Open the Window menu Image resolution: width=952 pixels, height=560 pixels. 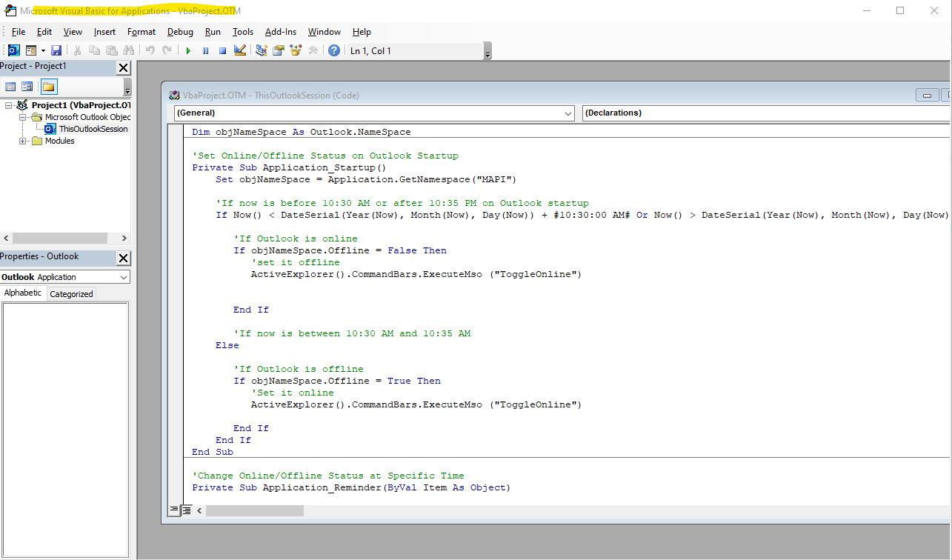point(324,32)
